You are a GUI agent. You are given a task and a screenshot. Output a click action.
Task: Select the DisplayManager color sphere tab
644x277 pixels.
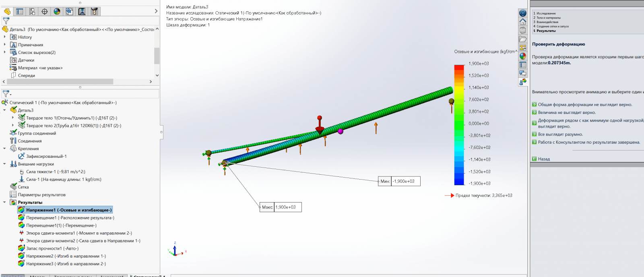(x=57, y=11)
